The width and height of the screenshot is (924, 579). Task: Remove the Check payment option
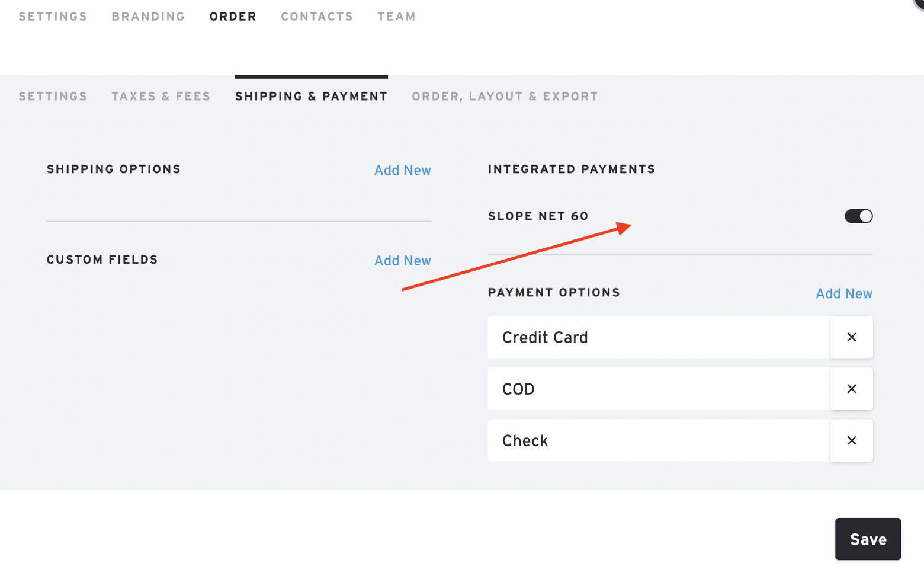(x=852, y=440)
